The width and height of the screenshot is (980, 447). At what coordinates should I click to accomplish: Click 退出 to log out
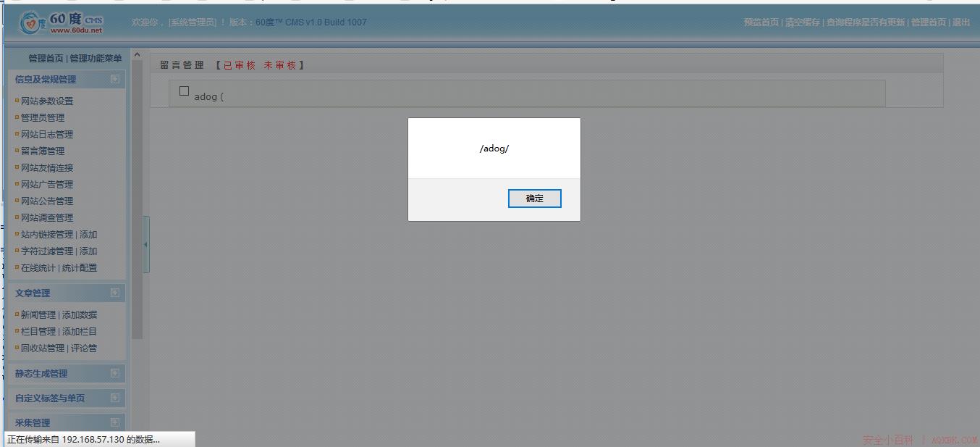[961, 22]
